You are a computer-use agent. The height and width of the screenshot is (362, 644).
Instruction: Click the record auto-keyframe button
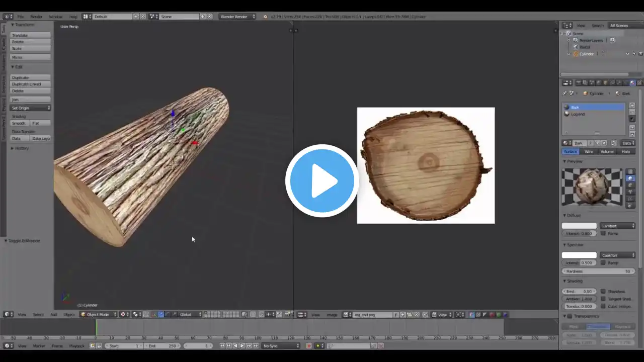(308, 345)
